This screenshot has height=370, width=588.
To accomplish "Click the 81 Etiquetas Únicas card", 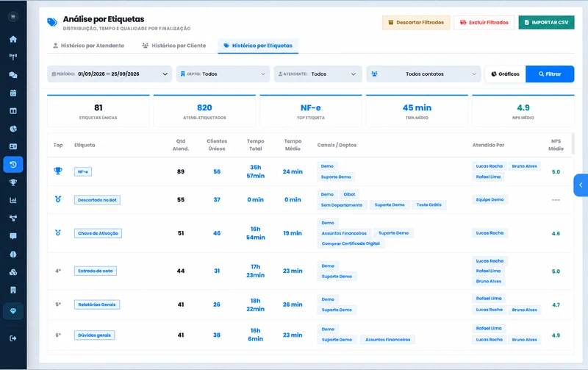I will coord(98,111).
